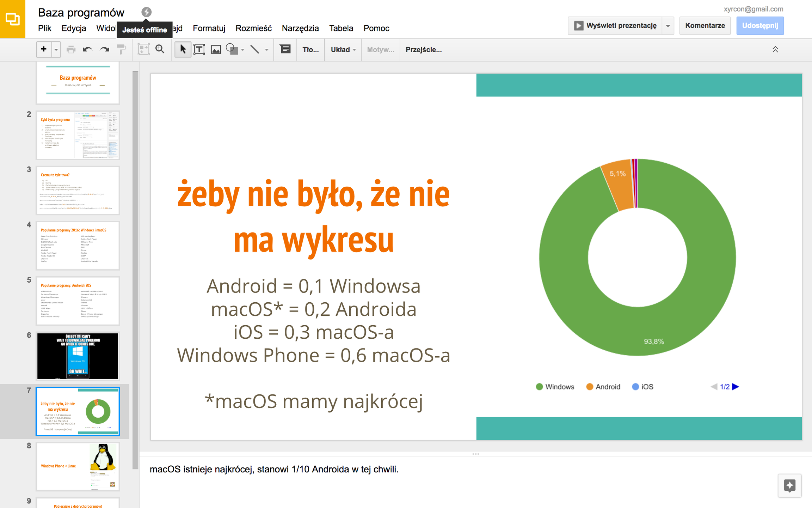Click the Explore star button
The width and height of the screenshot is (812, 508).
(790, 486)
